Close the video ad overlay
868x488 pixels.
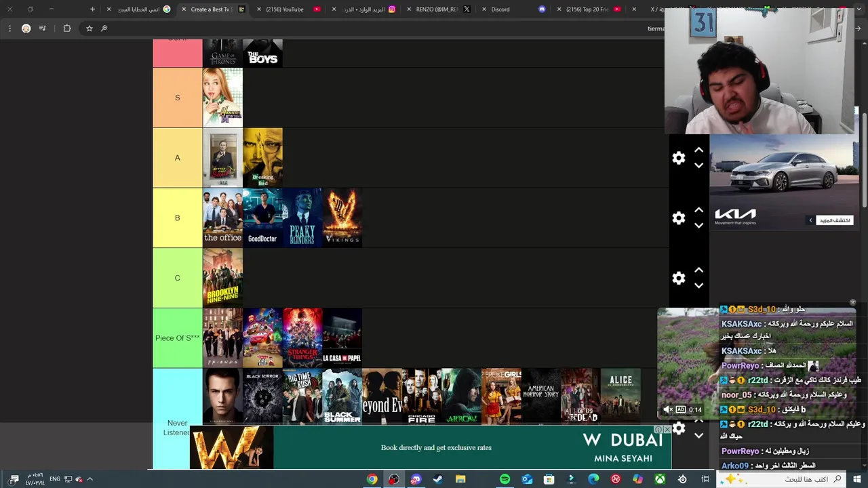pyautogui.click(x=853, y=302)
